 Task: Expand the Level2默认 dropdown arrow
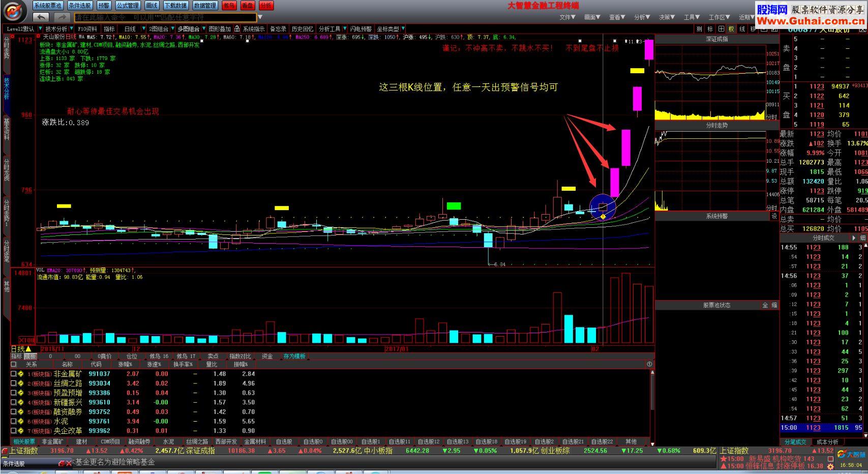tap(40, 29)
